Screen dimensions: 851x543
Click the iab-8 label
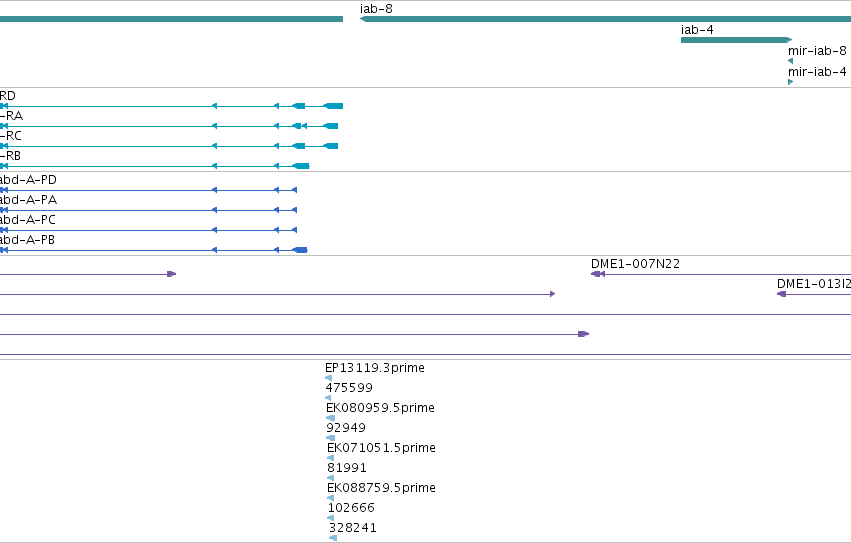coord(376,9)
